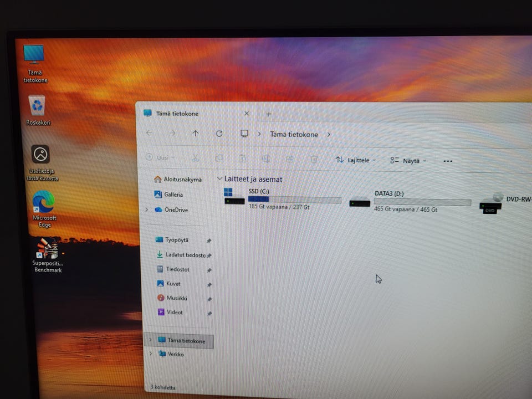Click the Cut scissors icon in the toolbar

coord(195,158)
